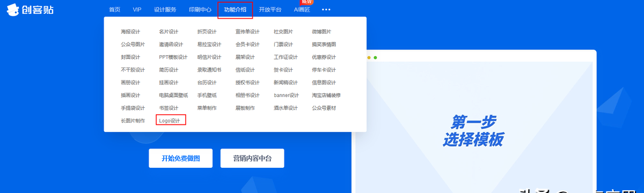
Task: Open PPT模板设计
Action: click(173, 57)
